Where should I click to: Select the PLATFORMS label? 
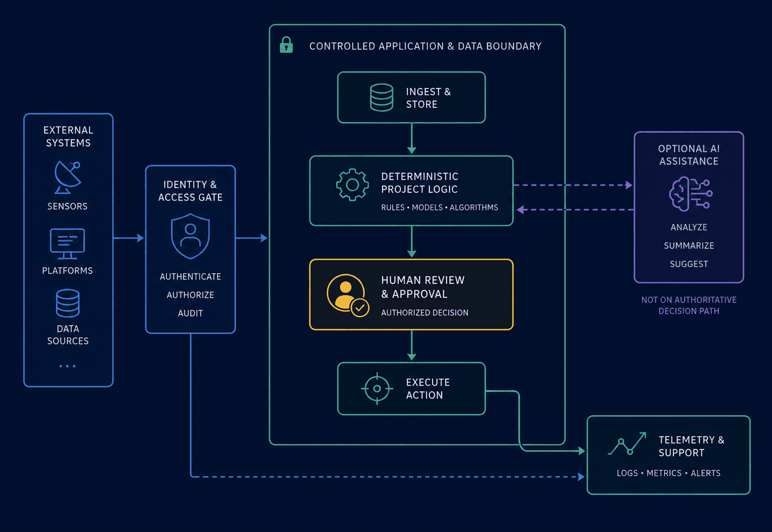pyautogui.click(x=67, y=271)
